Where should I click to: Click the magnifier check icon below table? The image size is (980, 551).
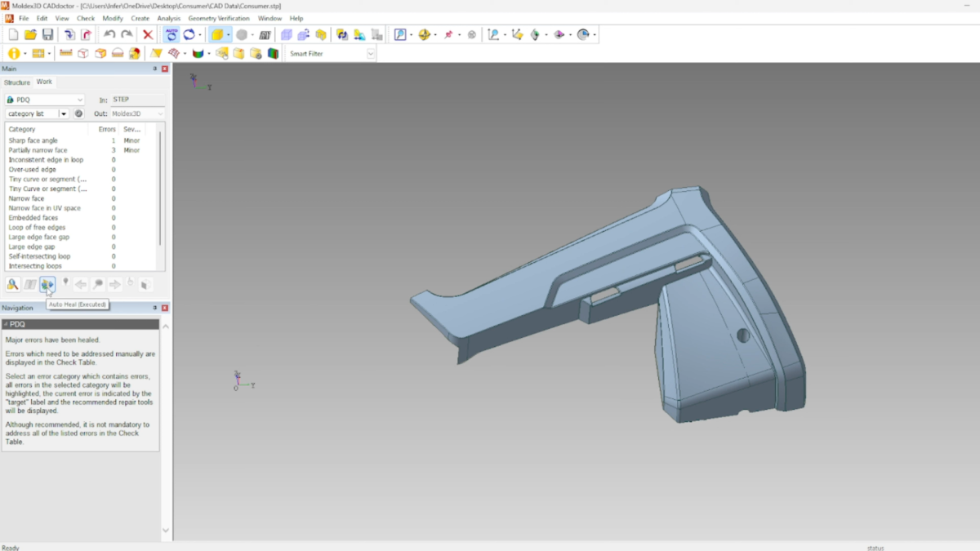click(13, 284)
